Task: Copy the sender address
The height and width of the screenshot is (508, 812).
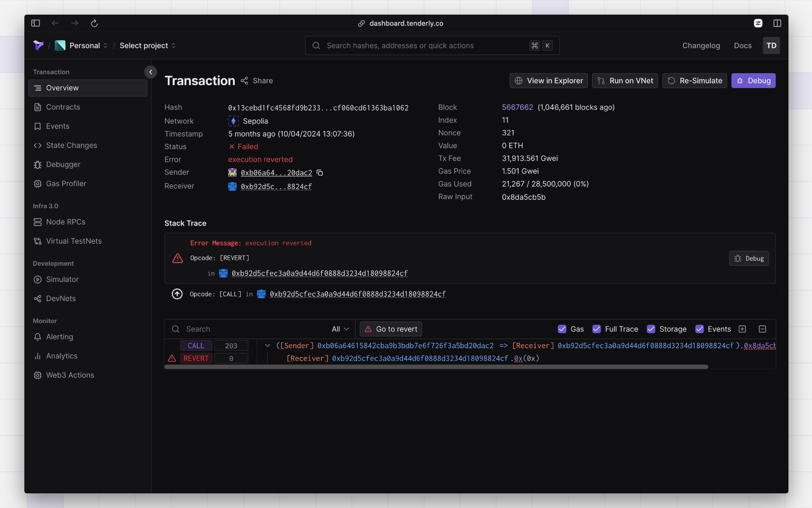Action: pos(320,173)
